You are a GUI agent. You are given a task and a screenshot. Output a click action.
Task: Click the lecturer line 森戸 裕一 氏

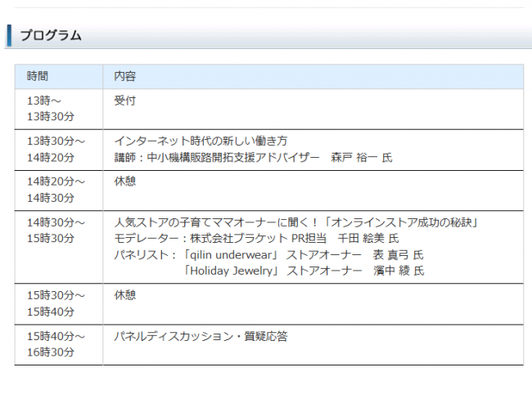(253, 157)
